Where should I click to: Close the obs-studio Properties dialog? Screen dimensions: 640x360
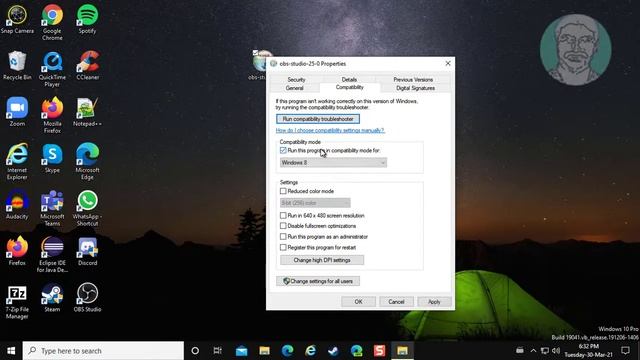[x=448, y=63]
